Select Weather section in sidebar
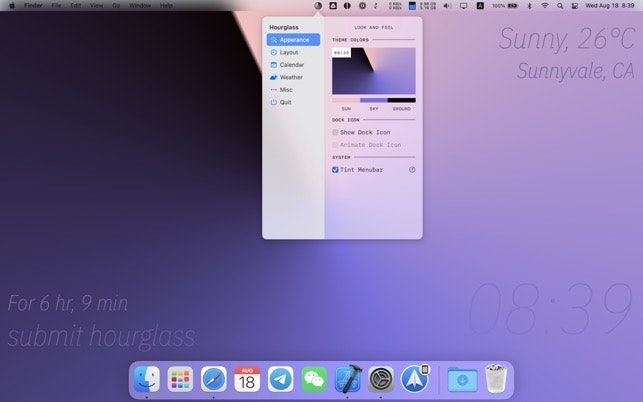The height and width of the screenshot is (402, 643). pyautogui.click(x=290, y=77)
